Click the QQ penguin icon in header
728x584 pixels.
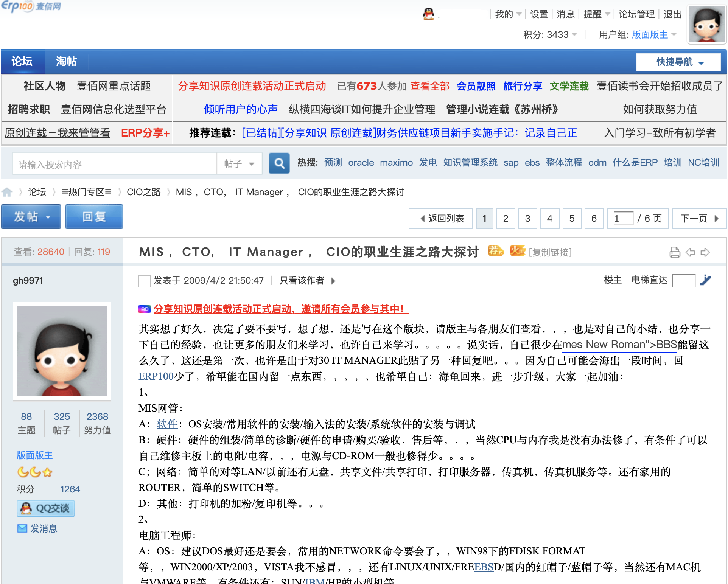(428, 14)
